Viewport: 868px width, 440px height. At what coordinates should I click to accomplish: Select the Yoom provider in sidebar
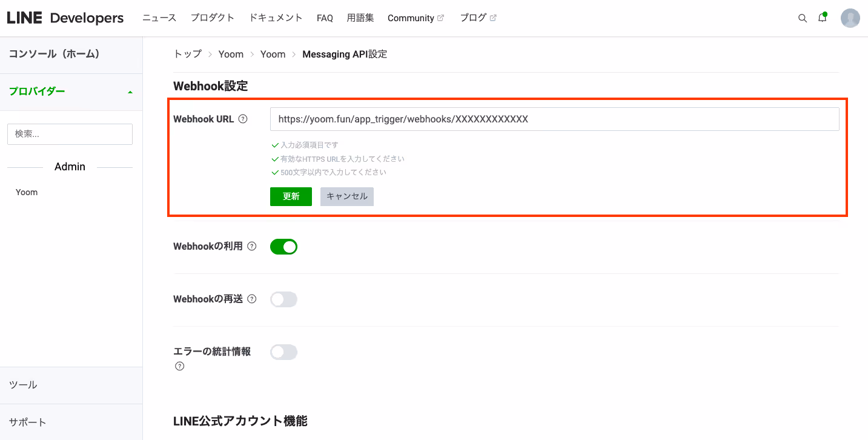pos(27,192)
